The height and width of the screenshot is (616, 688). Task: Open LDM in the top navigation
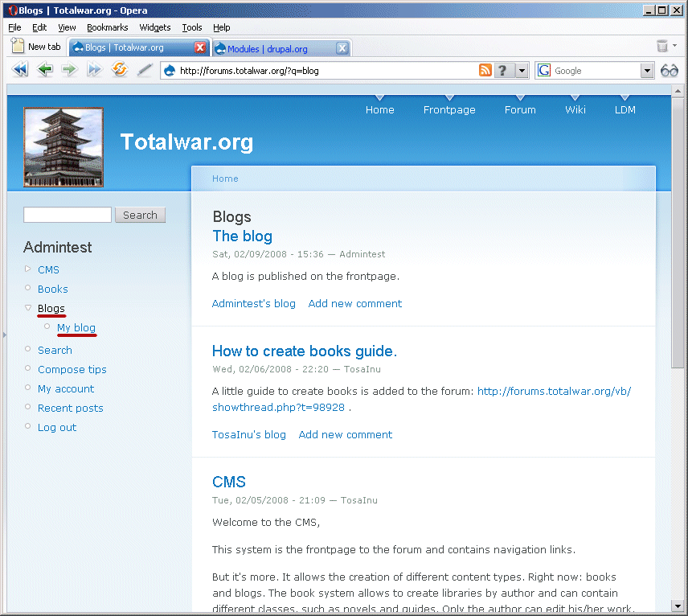tap(625, 109)
